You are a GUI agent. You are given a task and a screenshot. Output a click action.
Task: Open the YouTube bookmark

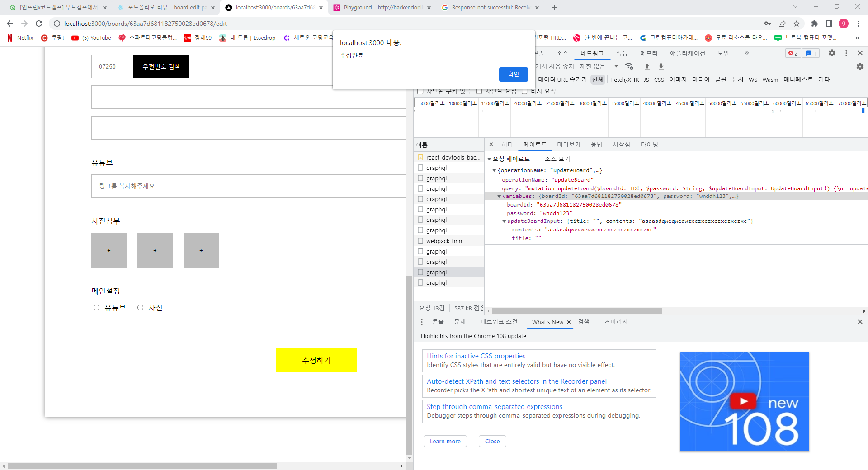coord(91,38)
